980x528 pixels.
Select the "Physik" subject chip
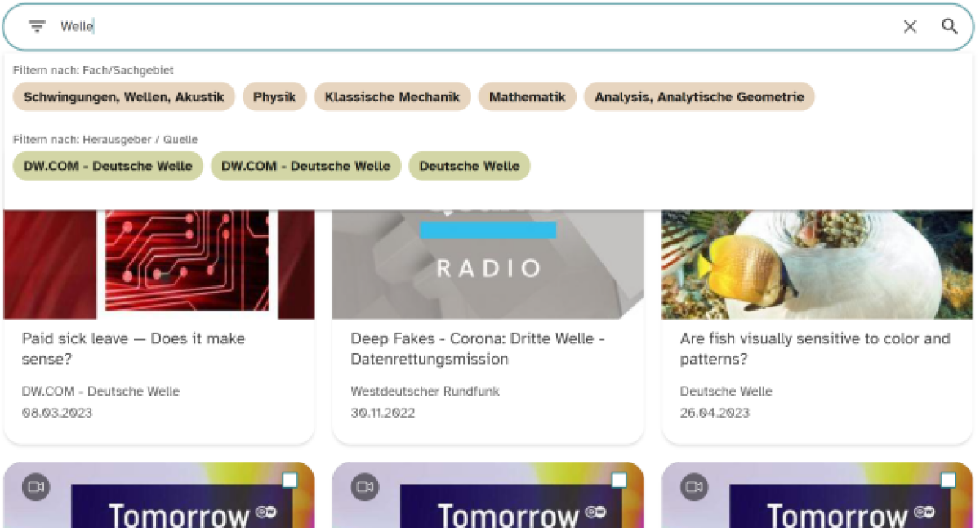[274, 96]
